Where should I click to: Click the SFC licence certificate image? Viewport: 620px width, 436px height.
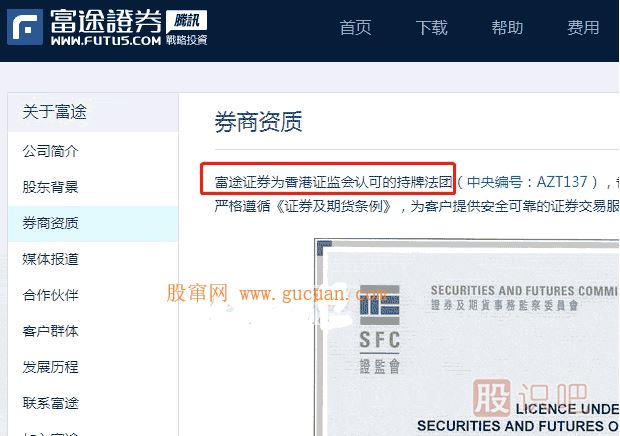(x=467, y=337)
